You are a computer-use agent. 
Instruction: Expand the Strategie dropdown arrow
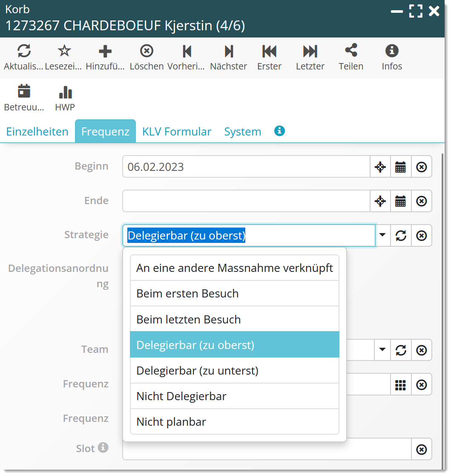(x=382, y=235)
